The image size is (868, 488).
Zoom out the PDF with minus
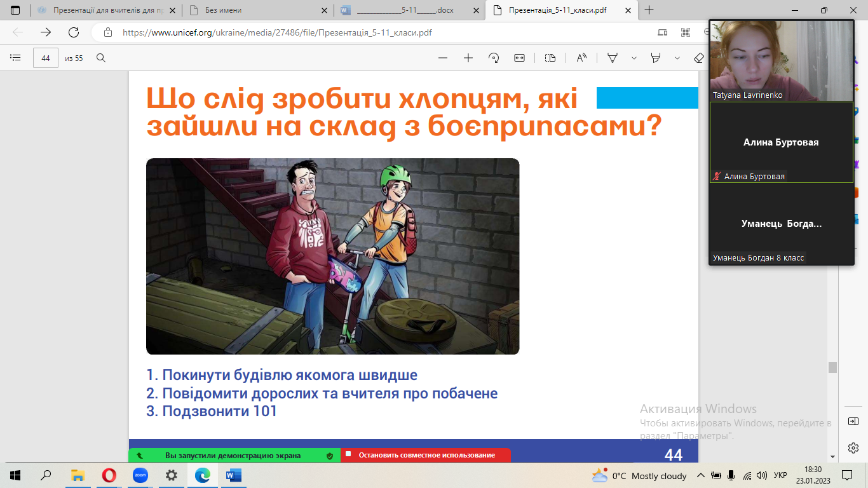pyautogui.click(x=443, y=58)
